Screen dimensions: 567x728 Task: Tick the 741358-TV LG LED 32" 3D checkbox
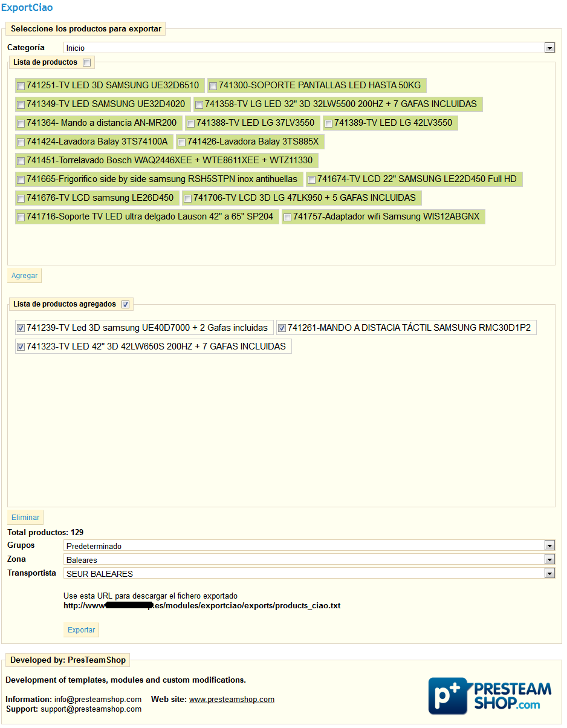tap(199, 105)
